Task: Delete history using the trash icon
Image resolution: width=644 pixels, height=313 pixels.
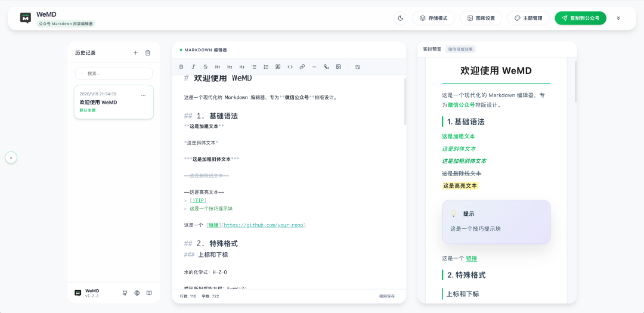Action: (148, 52)
